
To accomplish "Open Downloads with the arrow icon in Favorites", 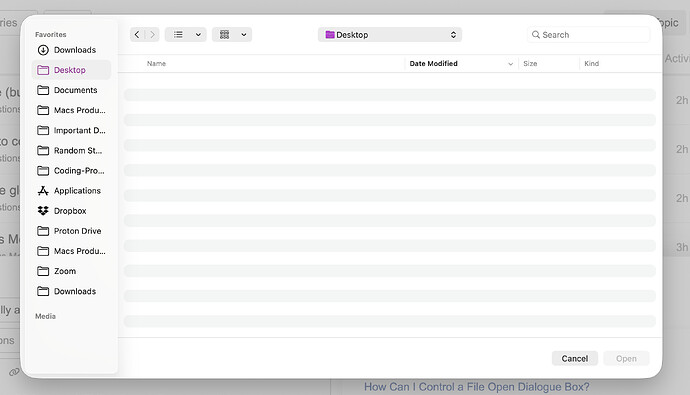I will pos(71,50).
